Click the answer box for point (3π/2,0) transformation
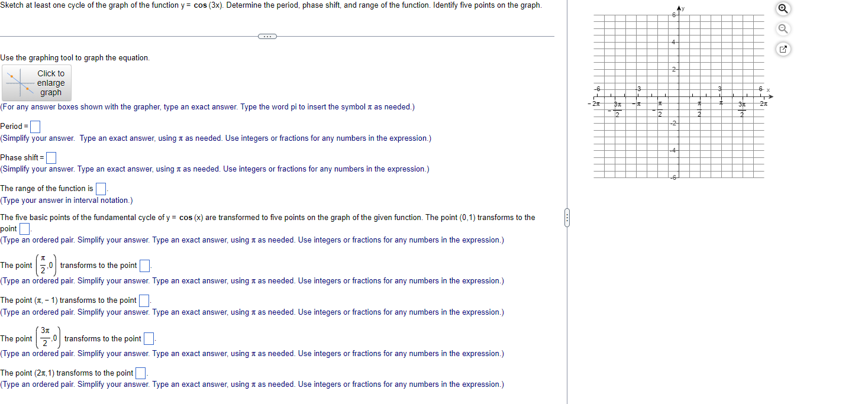 click(148, 338)
